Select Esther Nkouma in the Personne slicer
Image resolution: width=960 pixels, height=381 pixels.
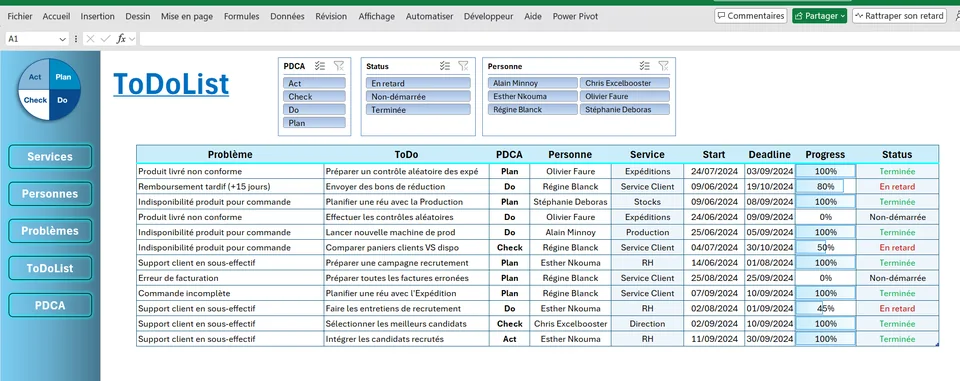click(533, 96)
